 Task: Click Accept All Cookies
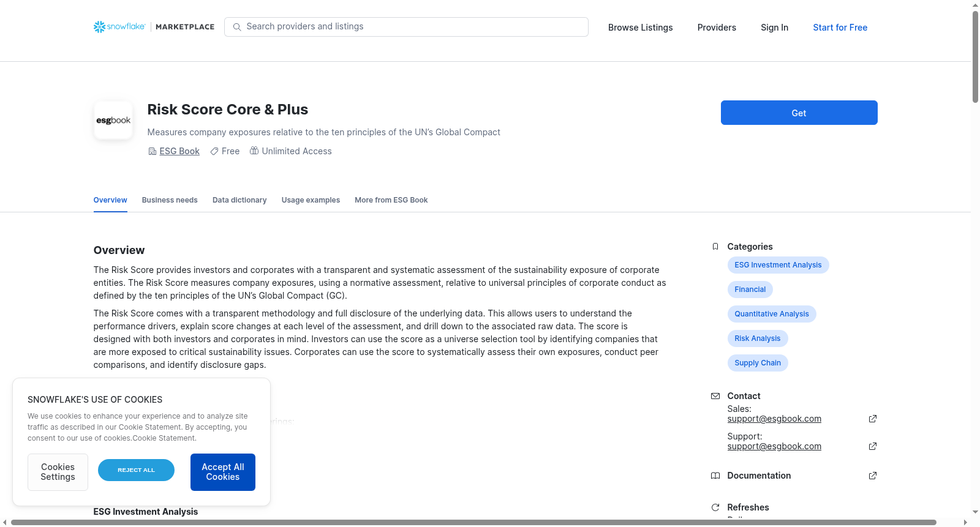pos(223,472)
